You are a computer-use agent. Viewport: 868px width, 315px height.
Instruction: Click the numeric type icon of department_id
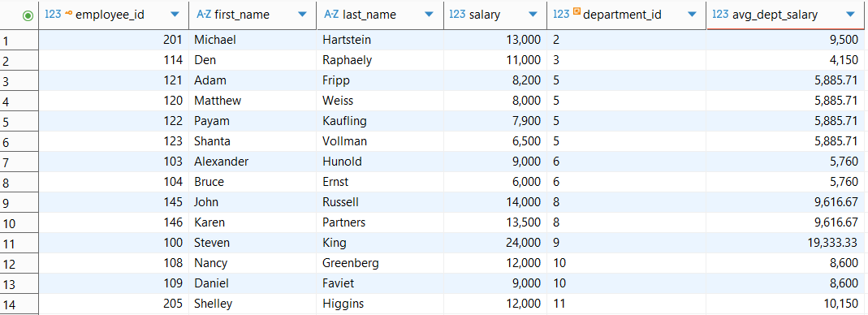[561, 15]
